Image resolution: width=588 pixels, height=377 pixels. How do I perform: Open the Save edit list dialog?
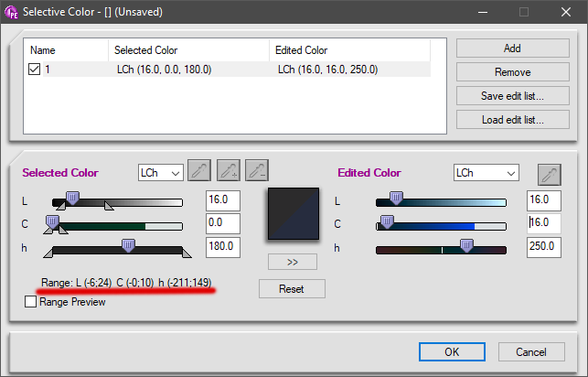pyautogui.click(x=512, y=95)
